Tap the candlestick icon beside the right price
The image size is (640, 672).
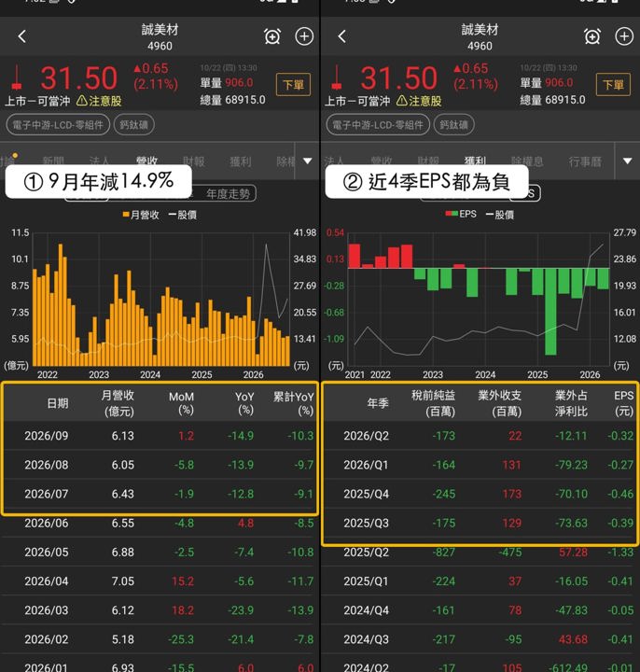(337, 78)
